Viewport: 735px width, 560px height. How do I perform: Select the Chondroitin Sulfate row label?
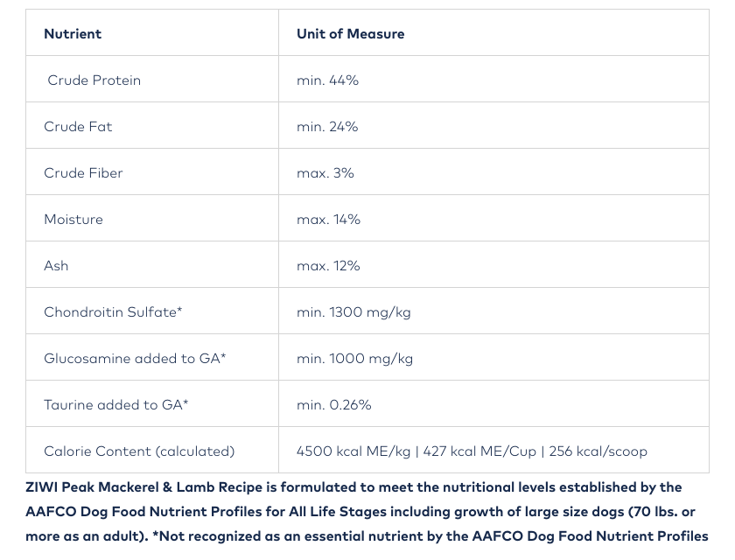coord(113,312)
